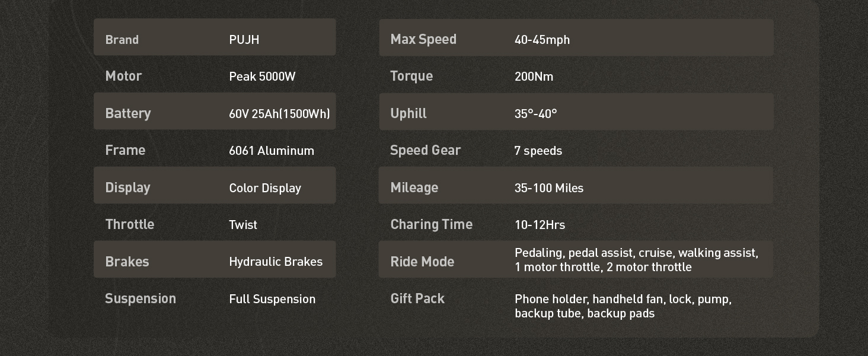This screenshot has height=356, width=868.
Task: Click the Peak 5000W motor value
Action: pyautogui.click(x=262, y=77)
